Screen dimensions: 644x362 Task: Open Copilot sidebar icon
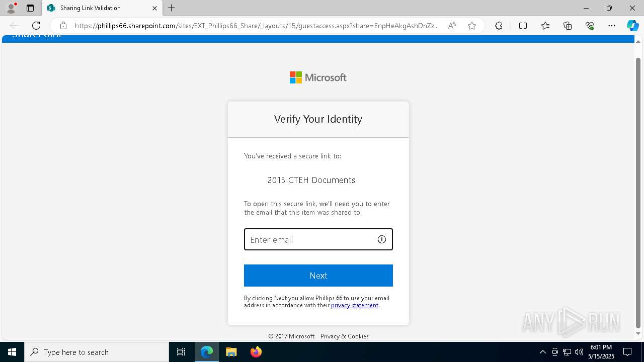632,26
